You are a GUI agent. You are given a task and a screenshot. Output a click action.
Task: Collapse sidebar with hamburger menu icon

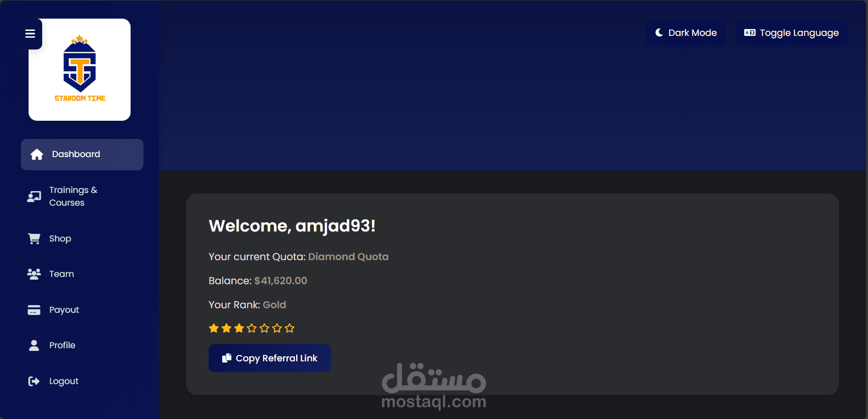[x=30, y=34]
